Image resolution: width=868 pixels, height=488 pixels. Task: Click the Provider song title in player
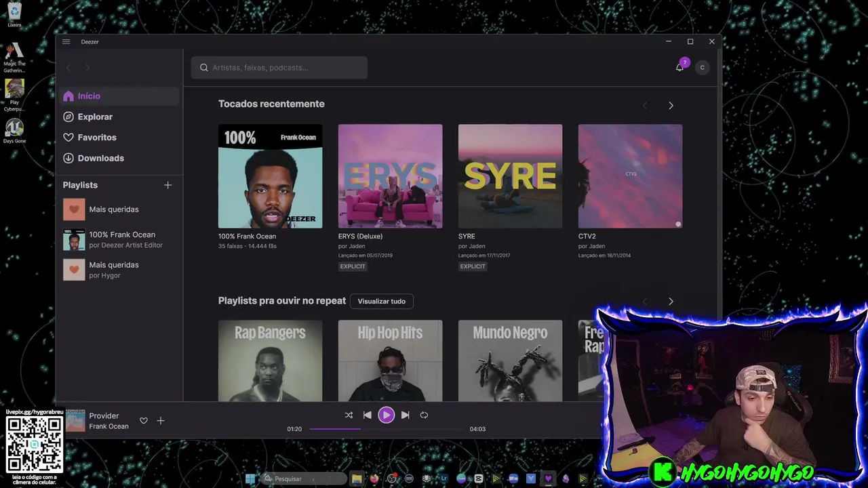pyautogui.click(x=104, y=415)
